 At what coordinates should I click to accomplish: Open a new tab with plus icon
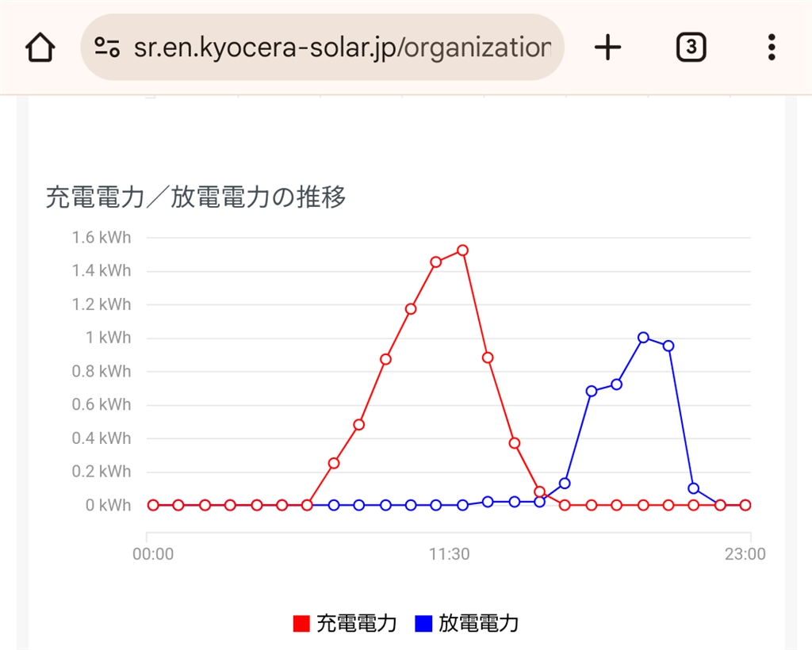pos(607,48)
